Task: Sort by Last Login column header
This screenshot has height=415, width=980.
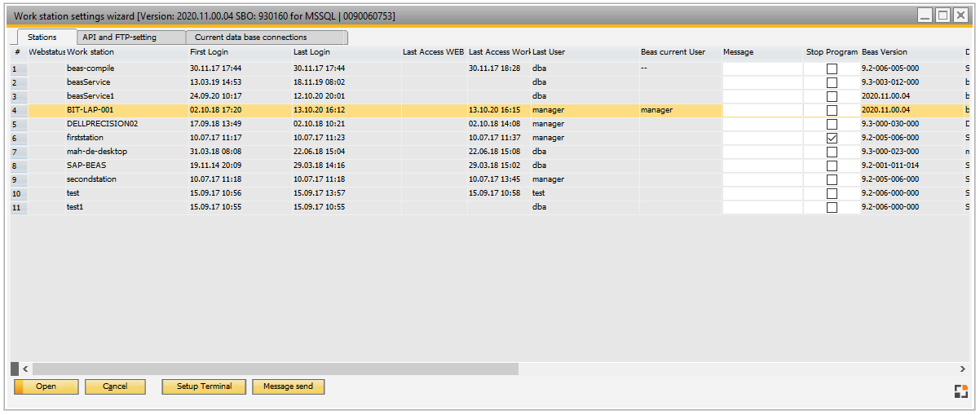Action: tap(311, 52)
